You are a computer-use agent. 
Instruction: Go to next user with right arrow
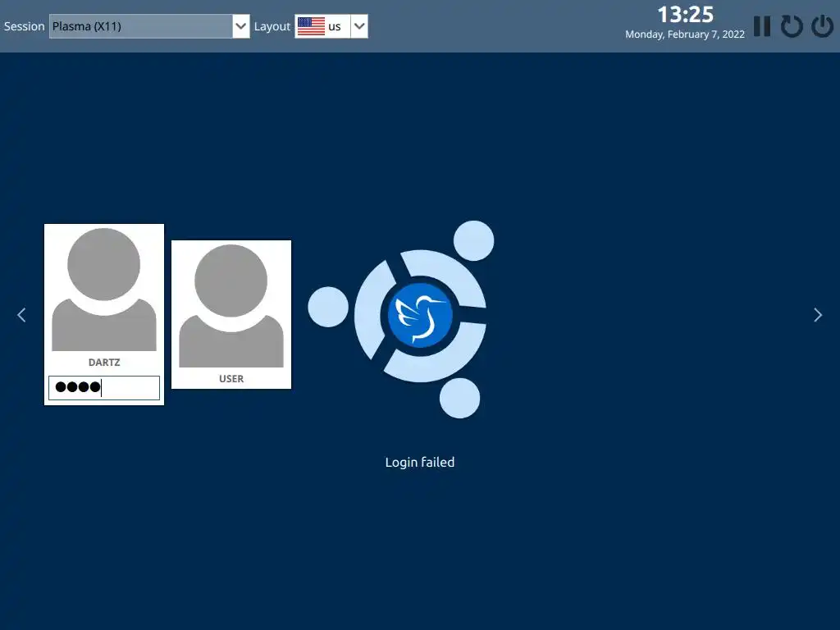(818, 315)
